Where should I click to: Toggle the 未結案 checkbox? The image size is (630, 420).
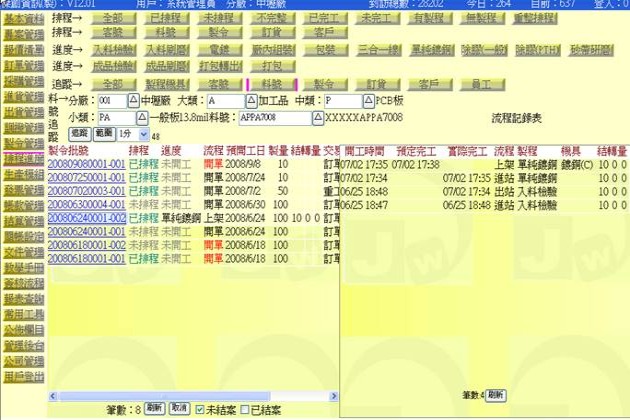coord(200,410)
